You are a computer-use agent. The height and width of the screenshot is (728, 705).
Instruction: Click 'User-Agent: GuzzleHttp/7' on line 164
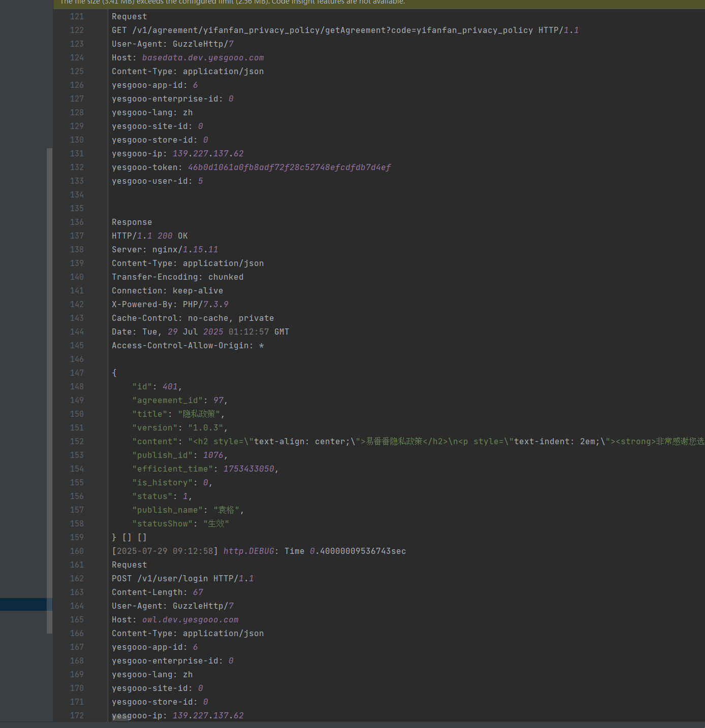point(173,606)
